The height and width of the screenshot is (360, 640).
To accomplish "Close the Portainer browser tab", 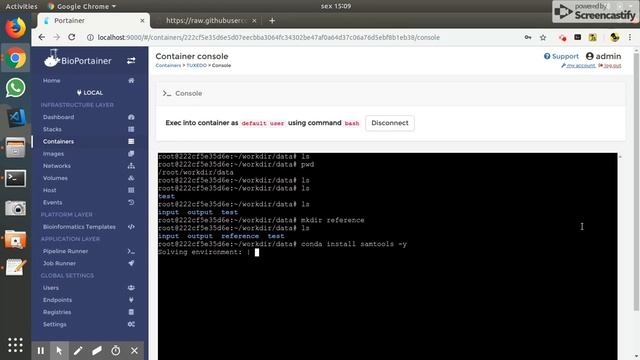I will (x=142, y=20).
